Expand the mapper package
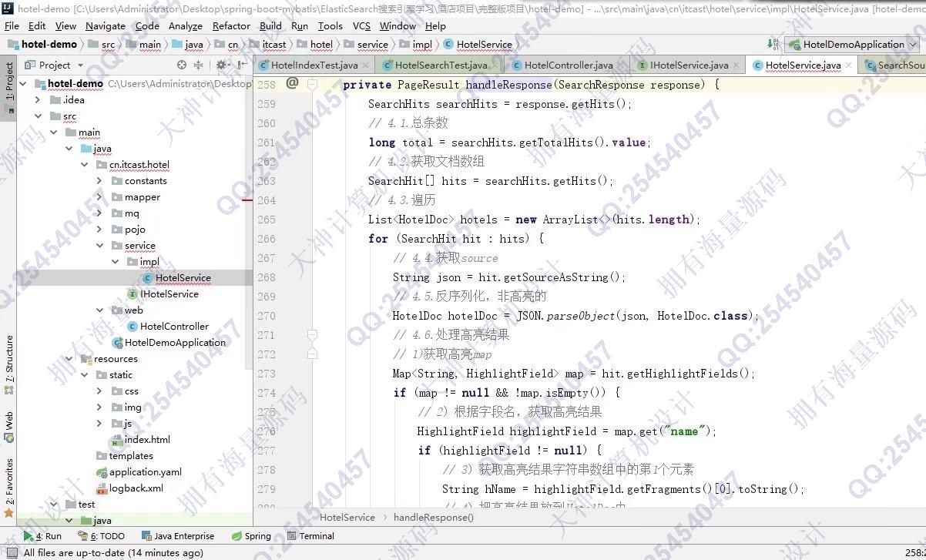This screenshot has height=560, width=926. click(x=99, y=197)
